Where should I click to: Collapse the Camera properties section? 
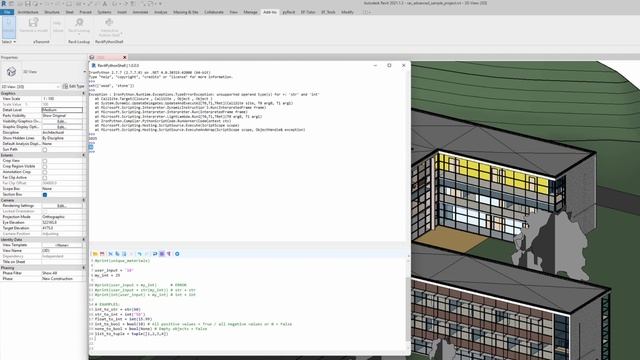tap(84, 200)
